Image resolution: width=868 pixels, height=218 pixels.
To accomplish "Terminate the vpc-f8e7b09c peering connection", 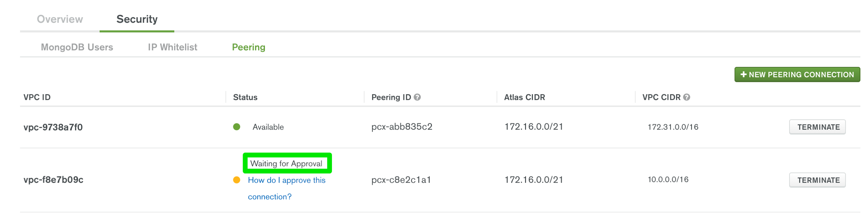I will point(817,180).
